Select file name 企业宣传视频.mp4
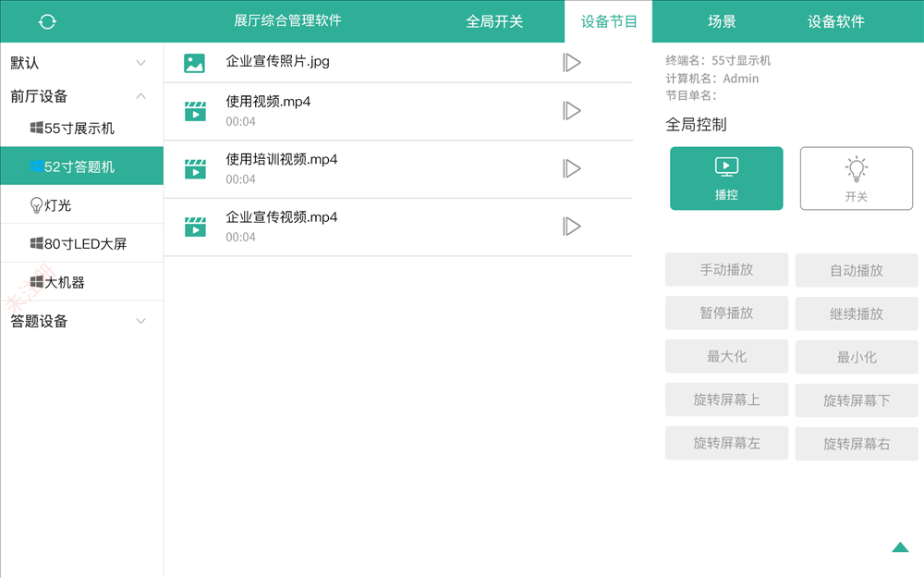 click(x=282, y=217)
